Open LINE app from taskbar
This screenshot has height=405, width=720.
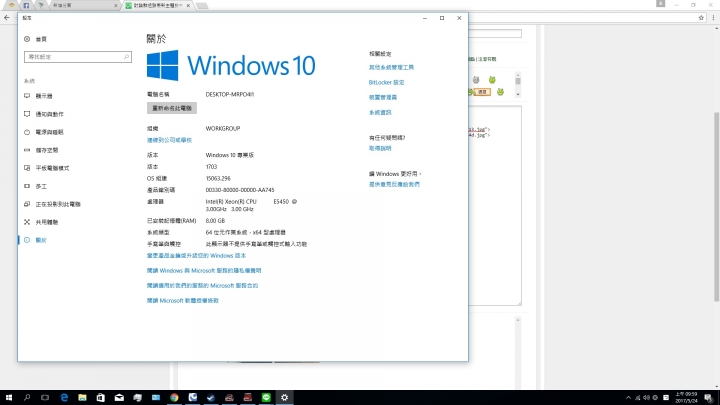(x=266, y=398)
